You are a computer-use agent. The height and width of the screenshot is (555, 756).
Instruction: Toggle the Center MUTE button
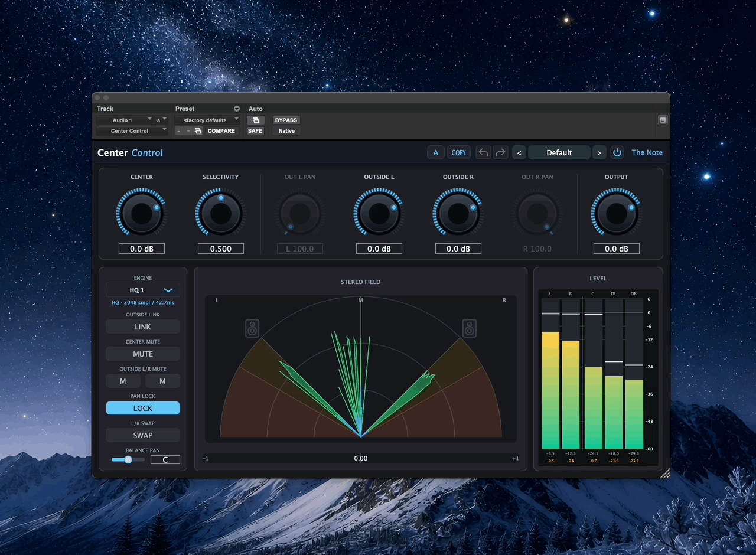143,354
